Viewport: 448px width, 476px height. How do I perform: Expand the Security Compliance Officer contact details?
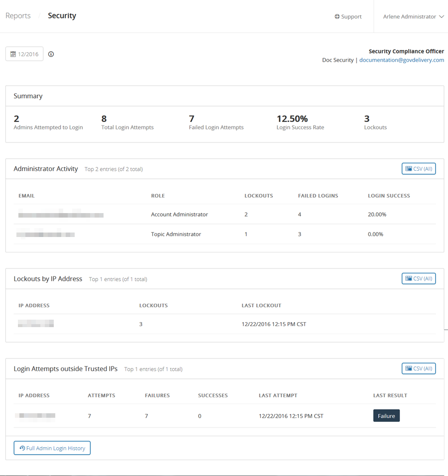click(x=406, y=51)
